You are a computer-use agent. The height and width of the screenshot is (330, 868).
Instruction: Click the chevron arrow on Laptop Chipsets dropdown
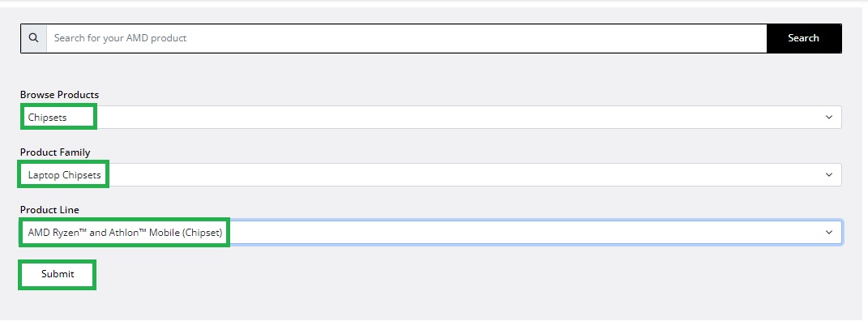point(828,175)
